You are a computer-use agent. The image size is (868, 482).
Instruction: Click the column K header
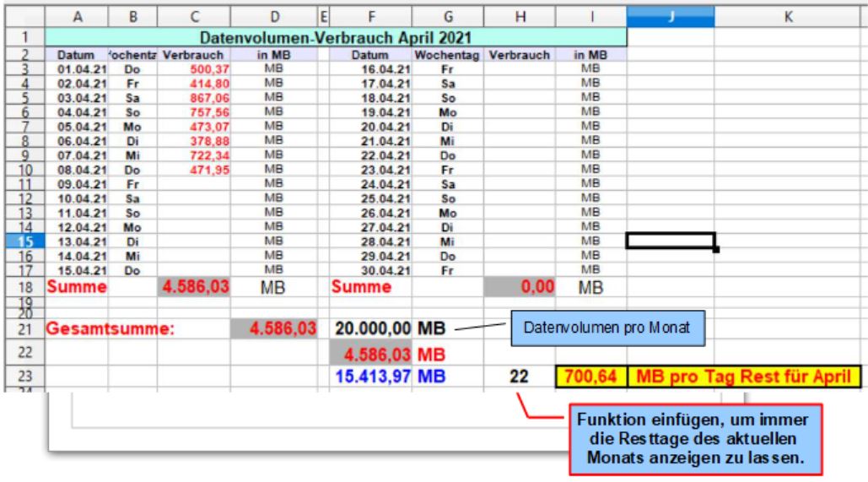786,14
